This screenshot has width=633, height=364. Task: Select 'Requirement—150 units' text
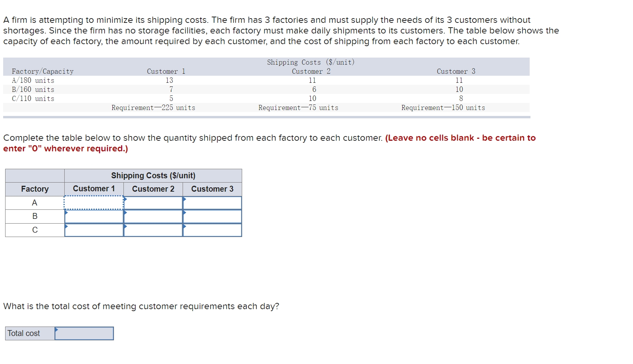[443, 108]
